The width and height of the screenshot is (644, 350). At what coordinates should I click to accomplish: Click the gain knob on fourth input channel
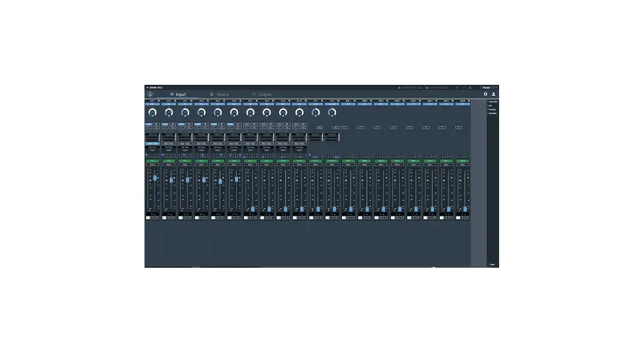201,113
